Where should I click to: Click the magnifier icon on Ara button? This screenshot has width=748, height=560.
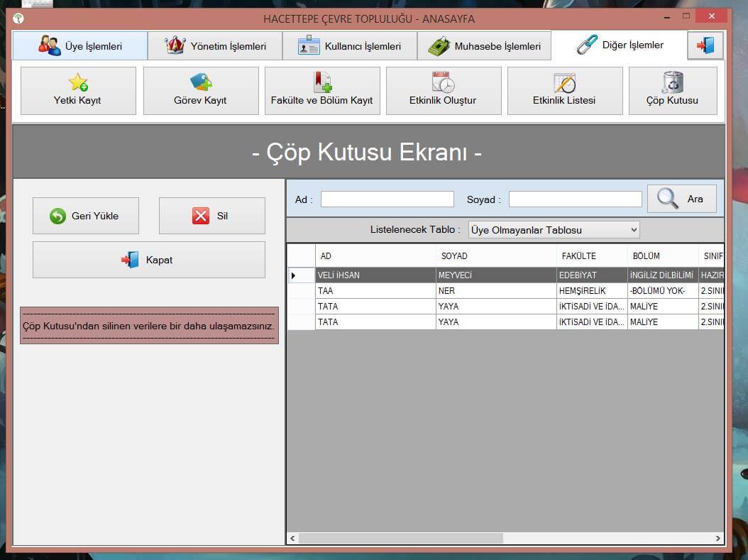tap(667, 199)
